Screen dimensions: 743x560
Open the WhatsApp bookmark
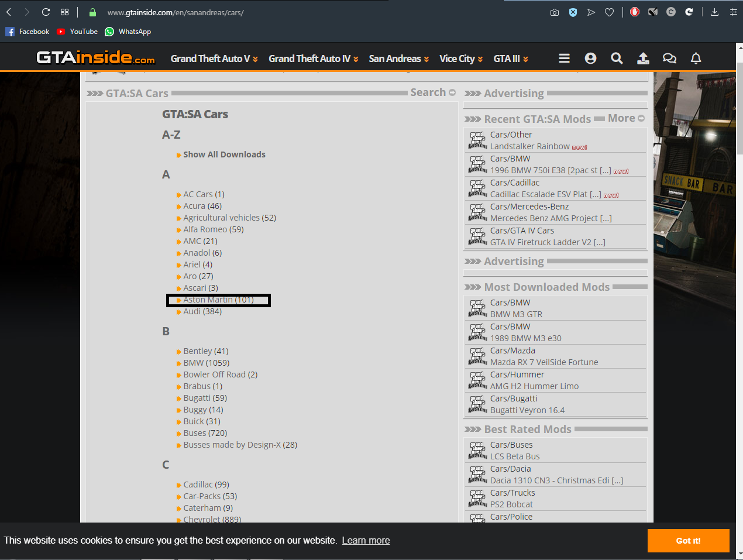pyautogui.click(x=128, y=32)
